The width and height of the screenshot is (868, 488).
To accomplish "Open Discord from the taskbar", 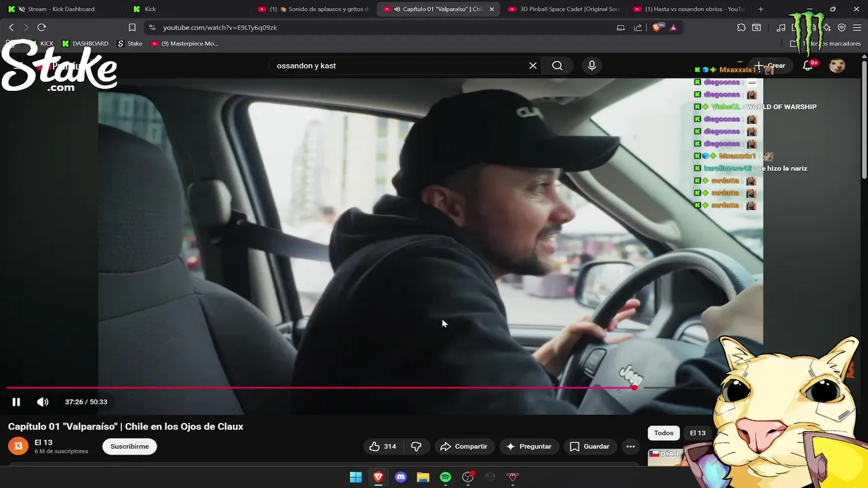I will (401, 477).
